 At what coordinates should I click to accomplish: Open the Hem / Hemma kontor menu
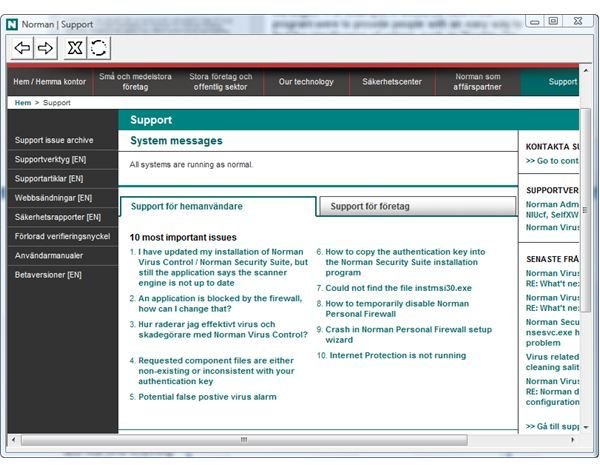(x=50, y=82)
